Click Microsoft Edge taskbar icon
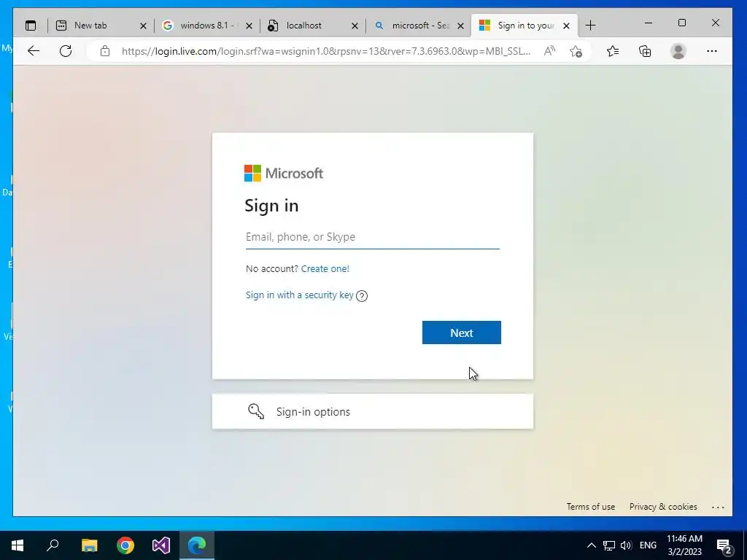This screenshot has height=560, width=747. click(x=197, y=545)
